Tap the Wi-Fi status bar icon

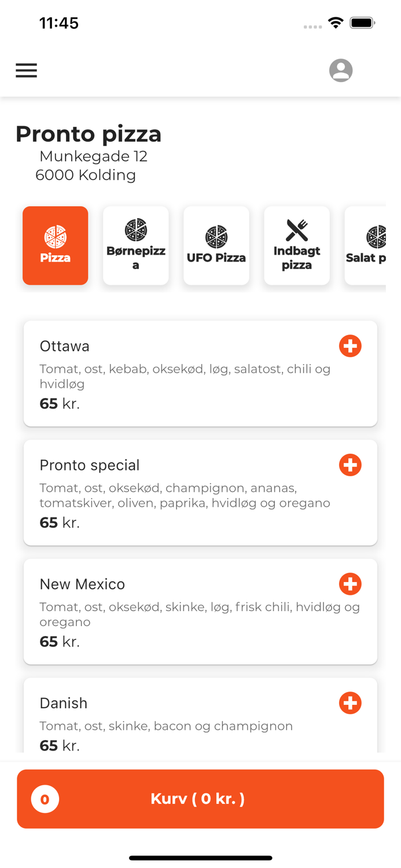pos(335,23)
